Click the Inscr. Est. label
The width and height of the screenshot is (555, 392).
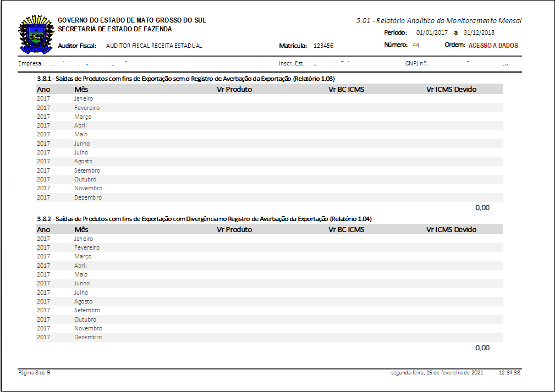(292, 64)
